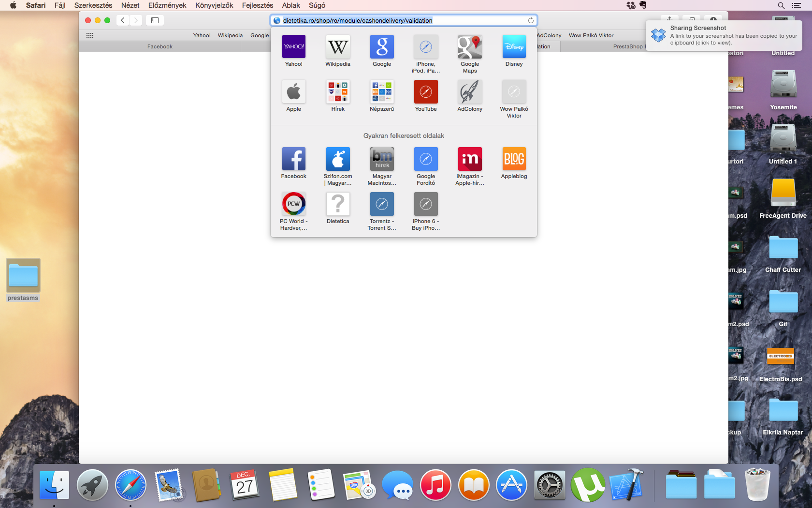Go forward to the next page
Screen dimensions: 812x508
136,20
